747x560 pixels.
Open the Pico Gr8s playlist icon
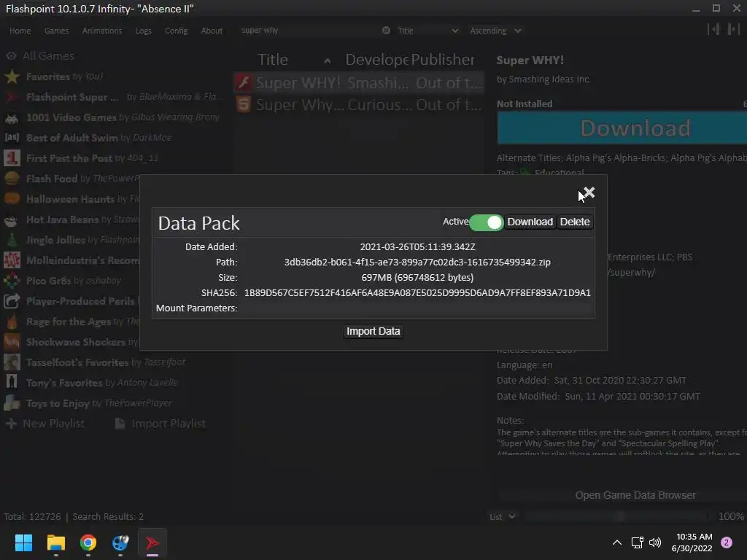(x=12, y=281)
